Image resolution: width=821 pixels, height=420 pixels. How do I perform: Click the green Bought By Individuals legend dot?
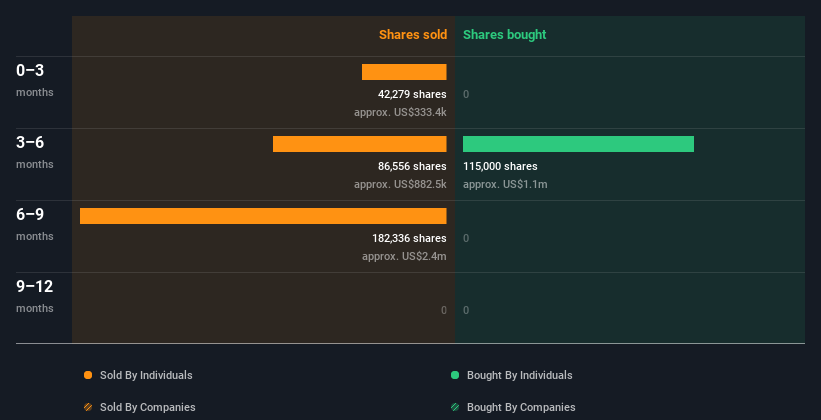[x=455, y=375]
